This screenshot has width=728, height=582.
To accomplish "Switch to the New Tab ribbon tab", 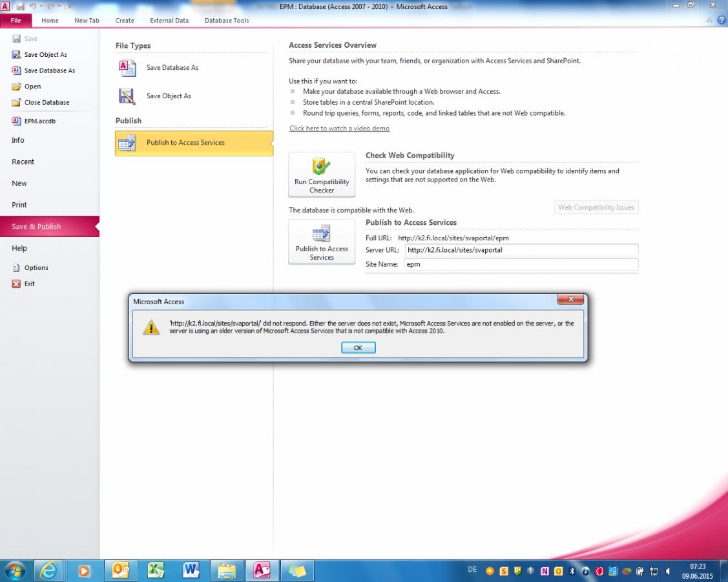I will pyautogui.click(x=87, y=21).
